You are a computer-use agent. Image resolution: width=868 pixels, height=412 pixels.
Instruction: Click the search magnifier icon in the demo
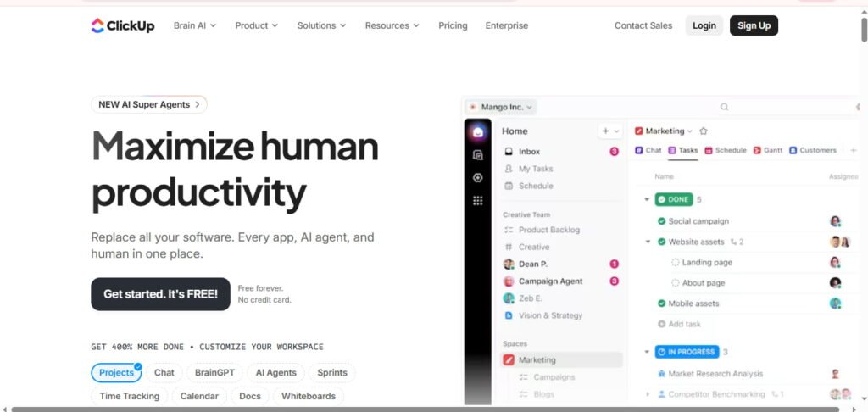[x=724, y=107]
